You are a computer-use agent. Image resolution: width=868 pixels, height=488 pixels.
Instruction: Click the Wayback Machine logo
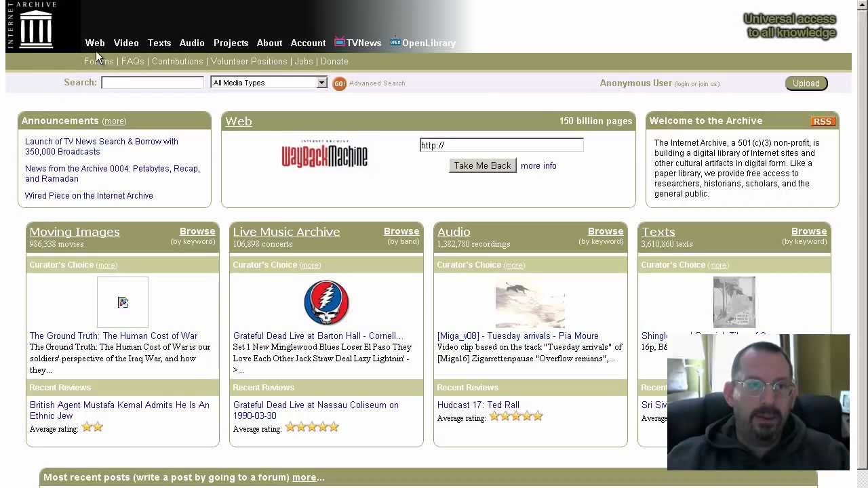coord(324,154)
